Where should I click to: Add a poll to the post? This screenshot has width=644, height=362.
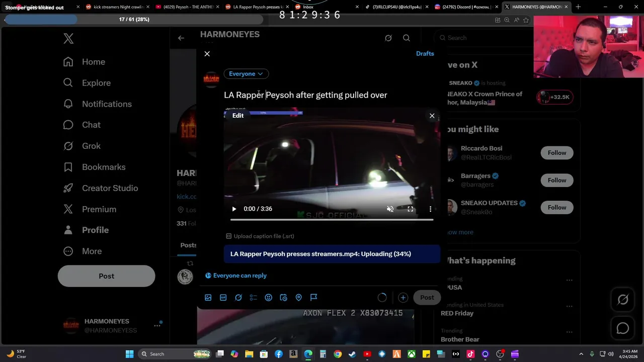pos(253,298)
